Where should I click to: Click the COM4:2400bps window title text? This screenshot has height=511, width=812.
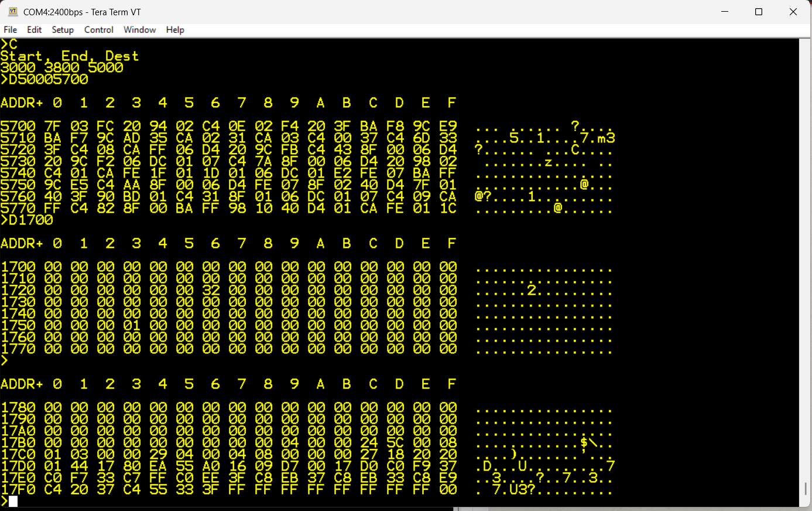click(82, 12)
